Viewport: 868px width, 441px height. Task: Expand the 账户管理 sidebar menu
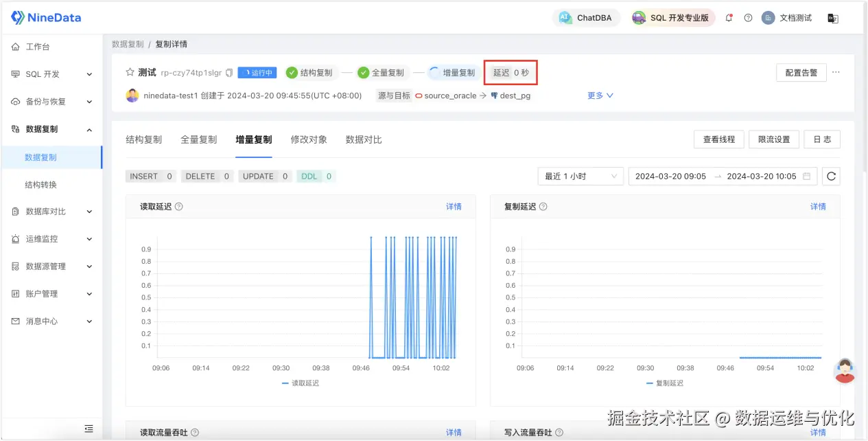click(51, 294)
